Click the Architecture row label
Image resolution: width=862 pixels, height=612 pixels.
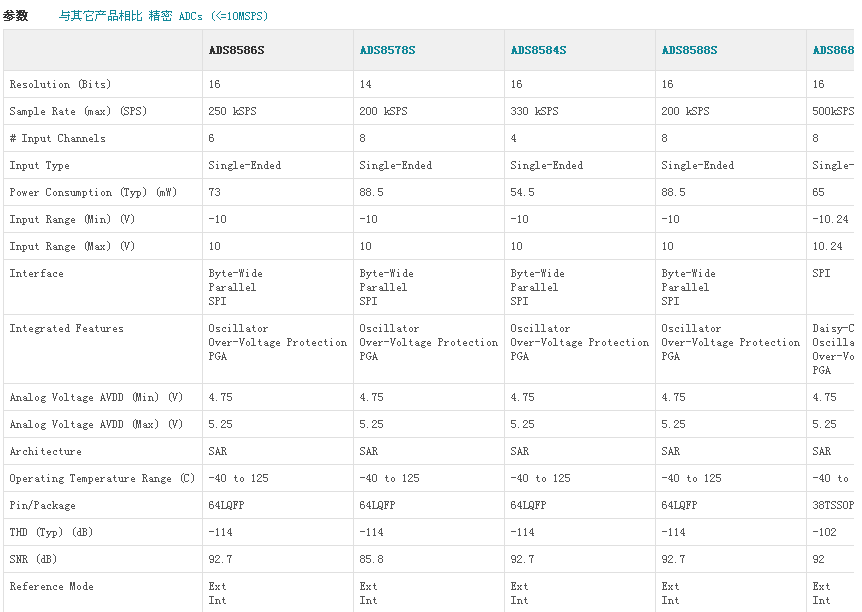45,451
